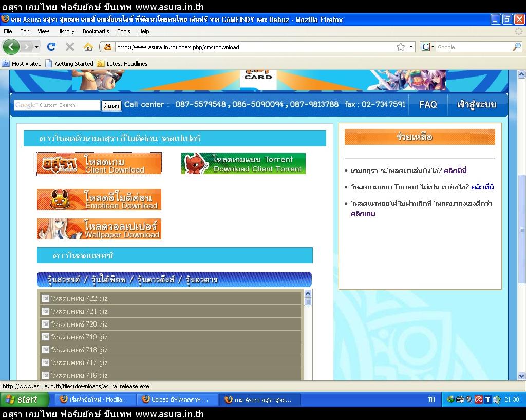Bookmark this page with star icon
The image size is (526, 420).
[401, 47]
